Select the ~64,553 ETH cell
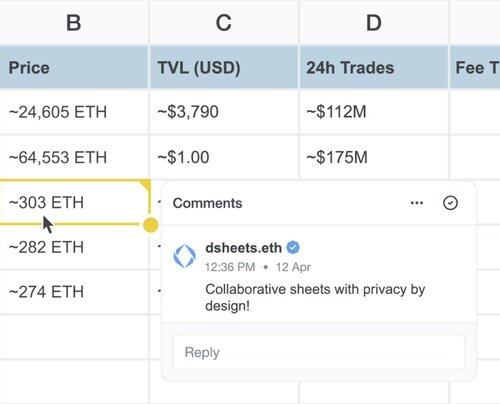Image resolution: width=500 pixels, height=404 pixels. tap(74, 157)
